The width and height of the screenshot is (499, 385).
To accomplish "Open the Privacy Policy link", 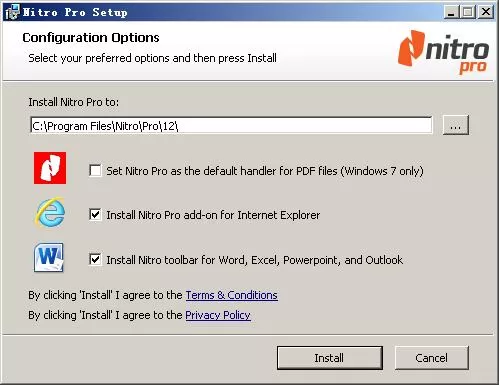I will (218, 315).
